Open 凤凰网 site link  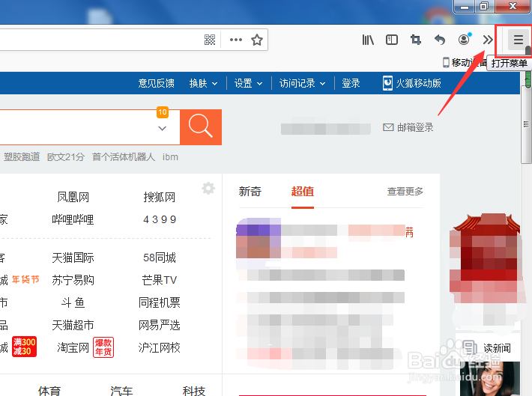click(73, 197)
